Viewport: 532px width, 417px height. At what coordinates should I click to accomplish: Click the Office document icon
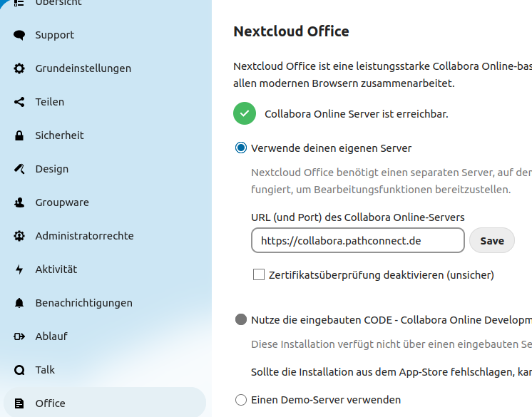tap(19, 403)
